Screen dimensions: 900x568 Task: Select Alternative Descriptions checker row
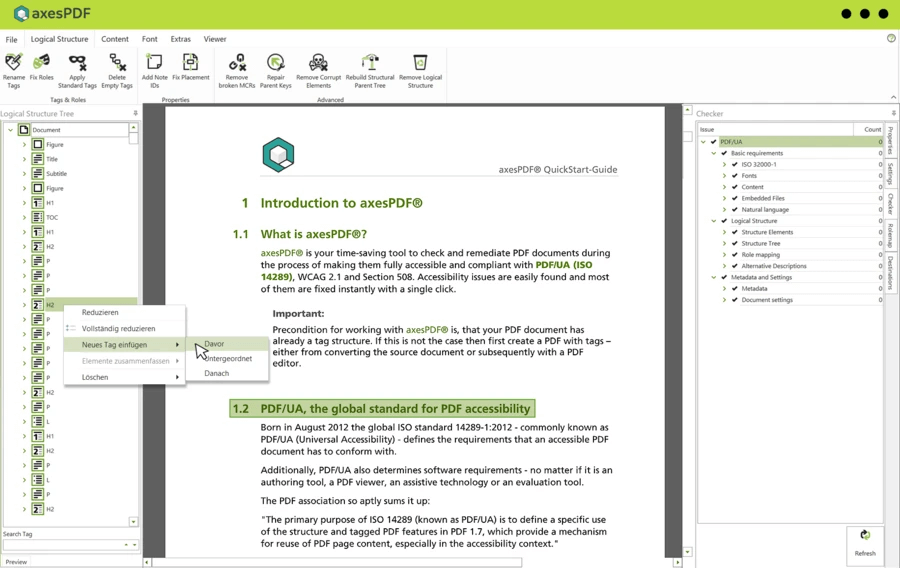(791, 266)
